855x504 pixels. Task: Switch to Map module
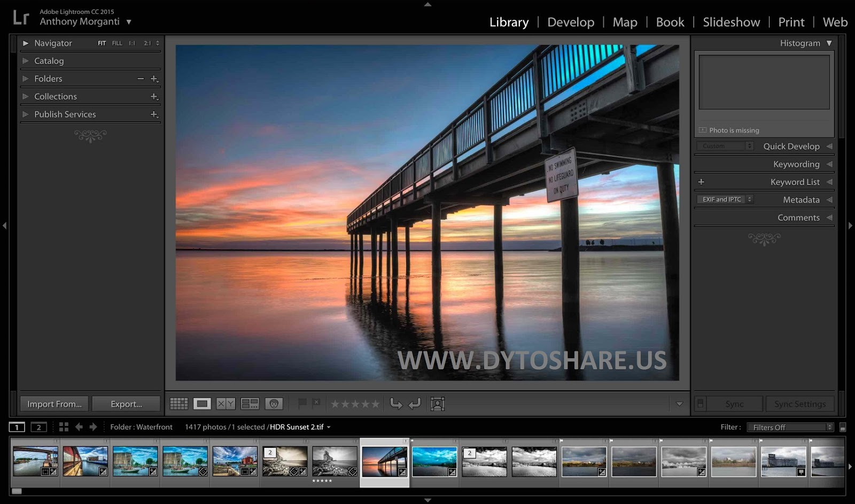click(x=625, y=22)
